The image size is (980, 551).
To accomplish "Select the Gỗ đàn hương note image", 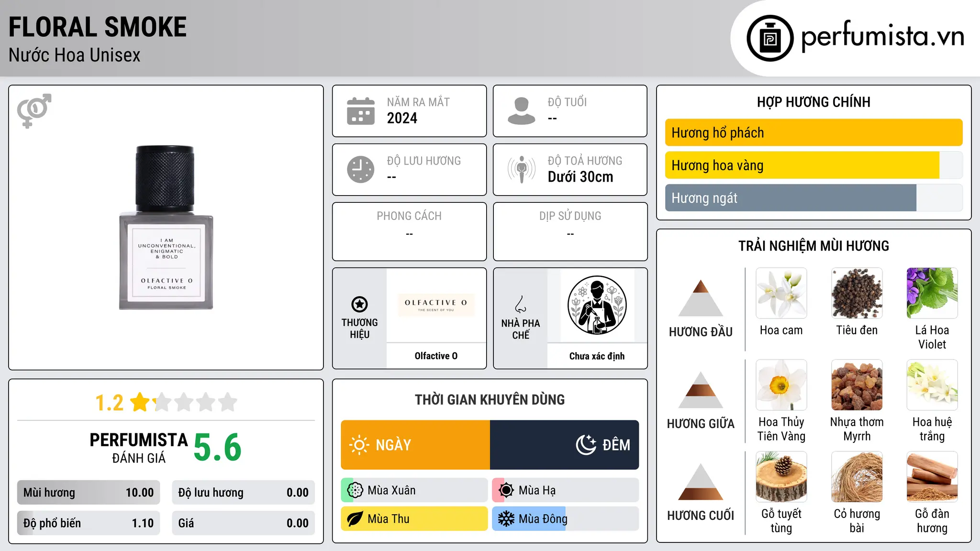I will pos(932,477).
